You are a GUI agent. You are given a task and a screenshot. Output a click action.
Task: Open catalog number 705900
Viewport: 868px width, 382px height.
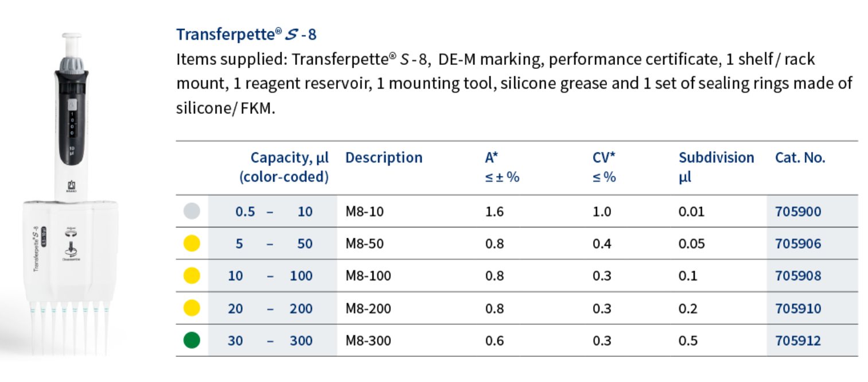click(x=798, y=211)
